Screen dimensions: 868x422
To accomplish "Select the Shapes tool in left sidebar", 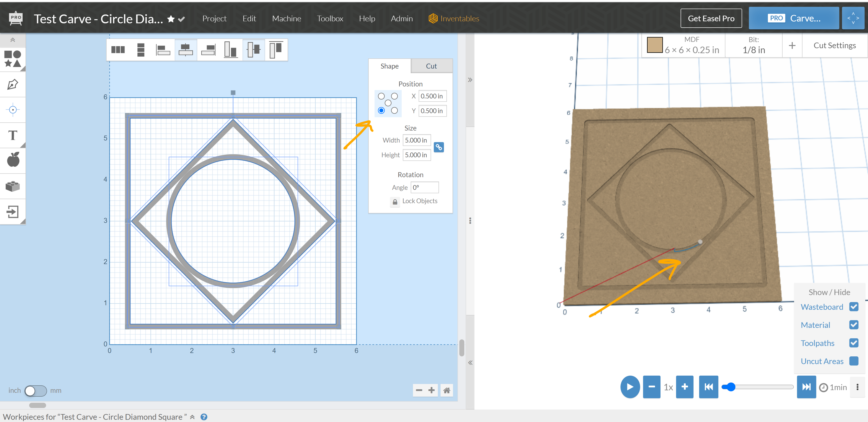I will (x=13, y=59).
